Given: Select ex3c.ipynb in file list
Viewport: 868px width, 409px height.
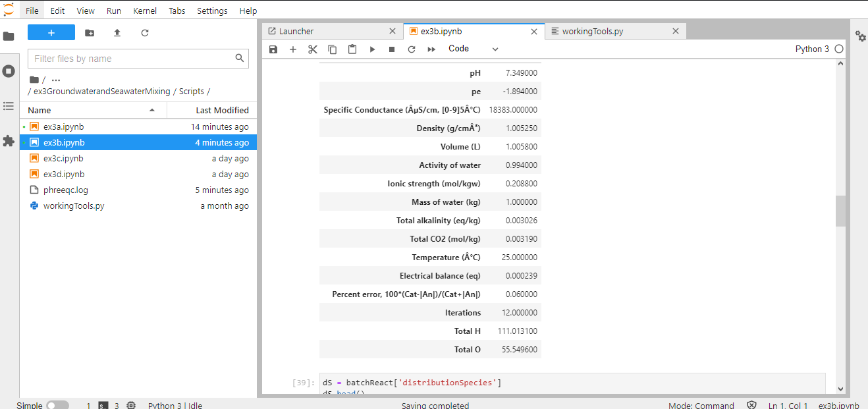Looking at the screenshot, I should click(138, 158).
